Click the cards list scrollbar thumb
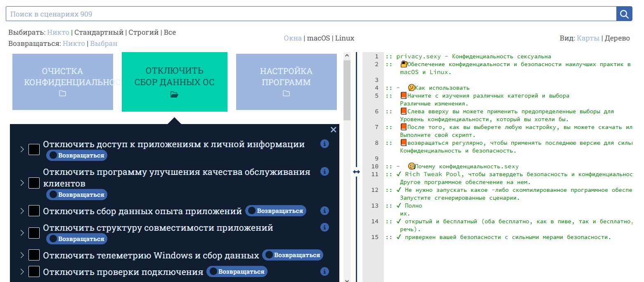The width and height of the screenshot is (644, 282). [347, 90]
